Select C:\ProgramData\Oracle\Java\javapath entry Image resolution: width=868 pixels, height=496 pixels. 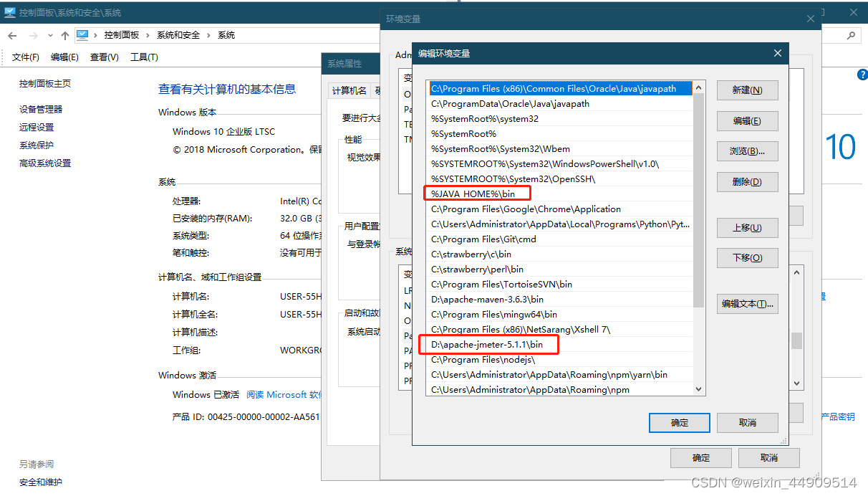coord(559,104)
